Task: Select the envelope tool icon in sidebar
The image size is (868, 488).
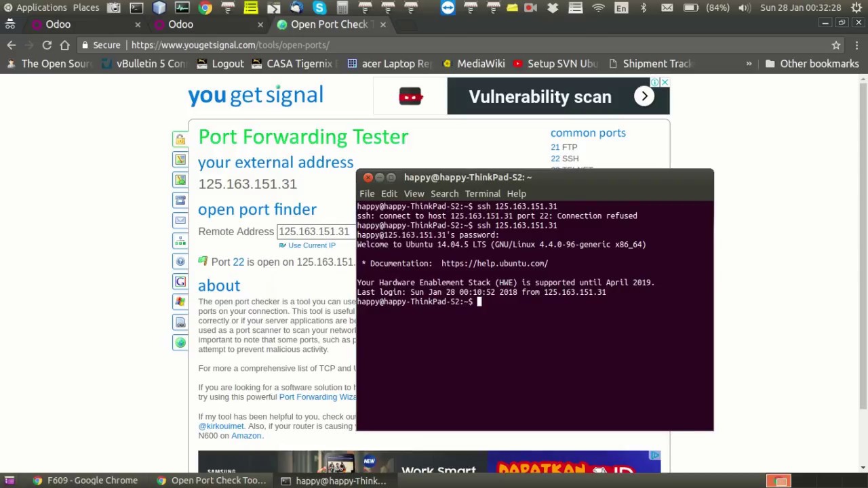Action: (180, 220)
